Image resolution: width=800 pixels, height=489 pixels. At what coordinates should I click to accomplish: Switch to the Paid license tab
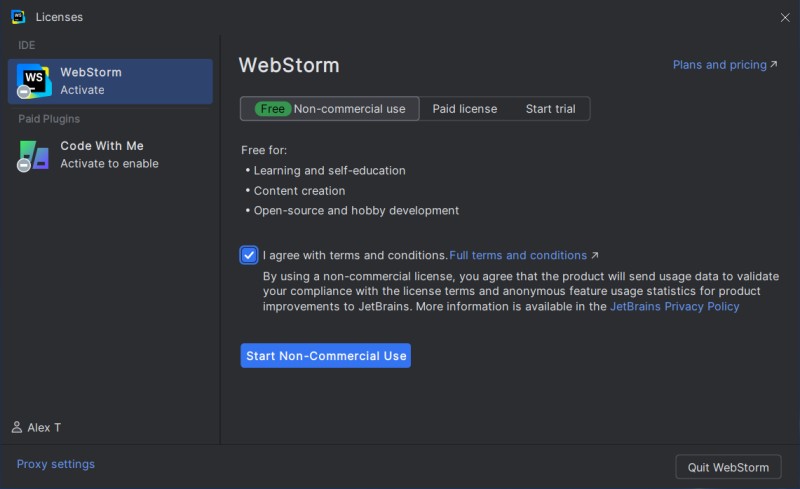(x=464, y=109)
